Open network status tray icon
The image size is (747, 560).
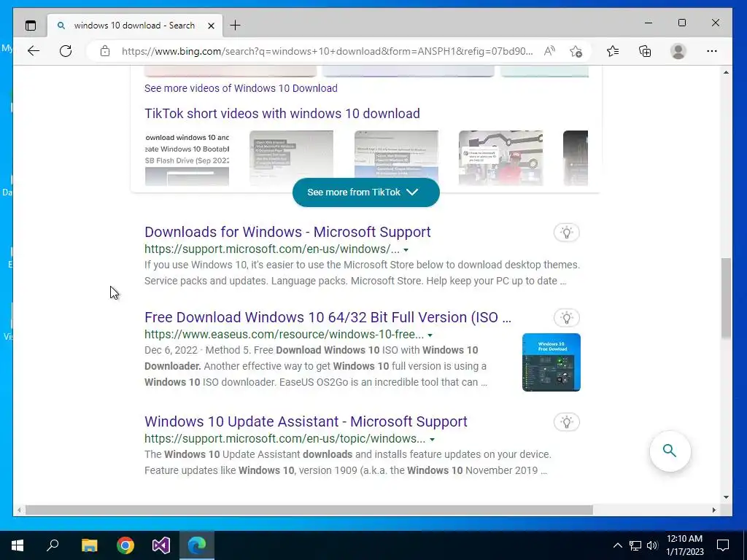pos(635,545)
